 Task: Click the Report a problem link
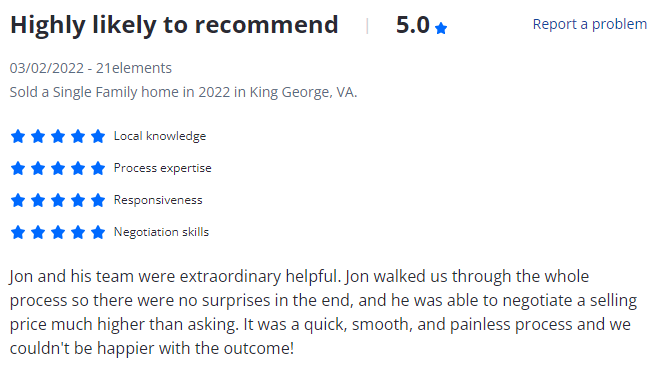click(x=589, y=24)
